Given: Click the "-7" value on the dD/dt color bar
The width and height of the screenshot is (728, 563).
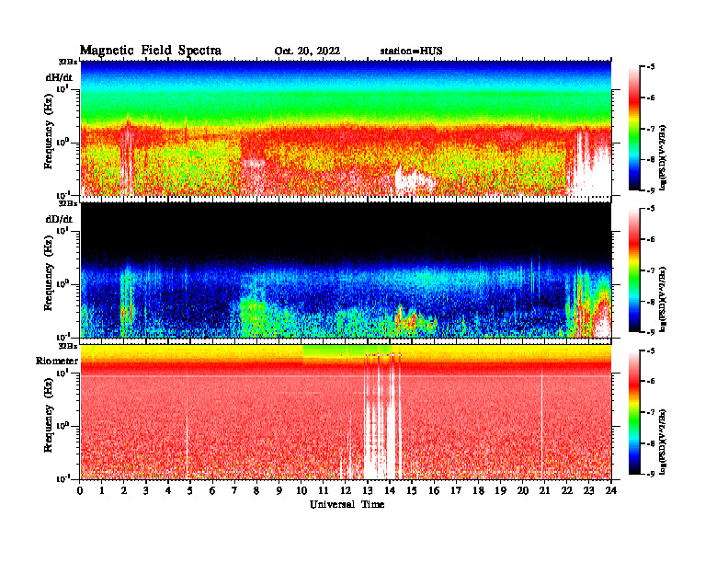Looking at the screenshot, I should pos(650,270).
